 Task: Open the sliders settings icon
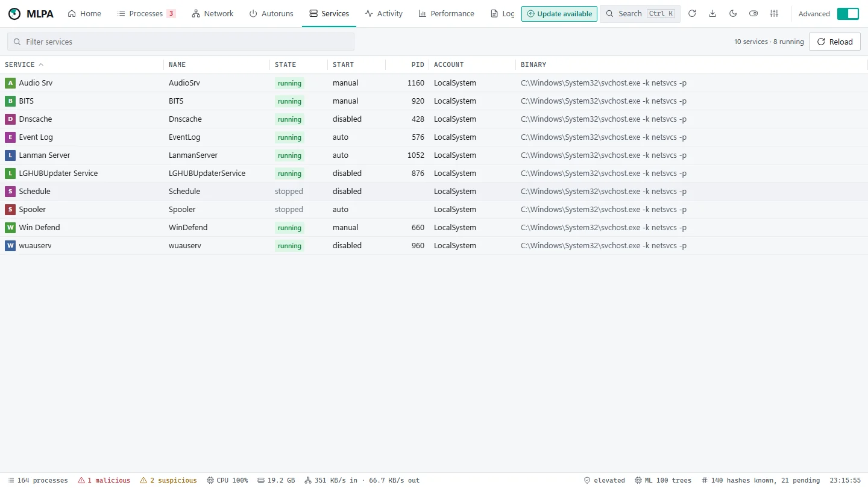(x=775, y=14)
